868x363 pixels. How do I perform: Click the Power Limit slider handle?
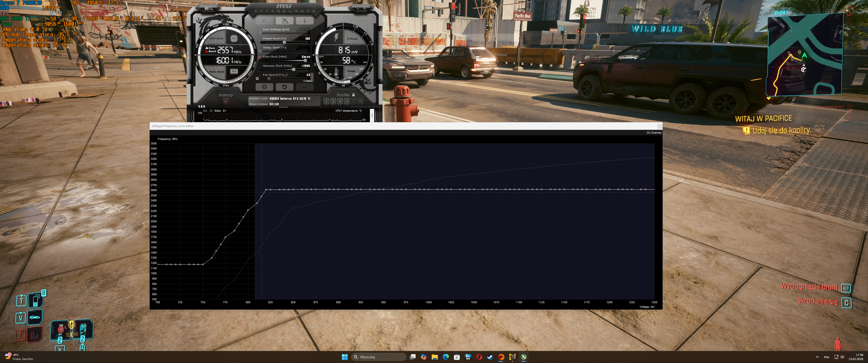click(x=284, y=42)
